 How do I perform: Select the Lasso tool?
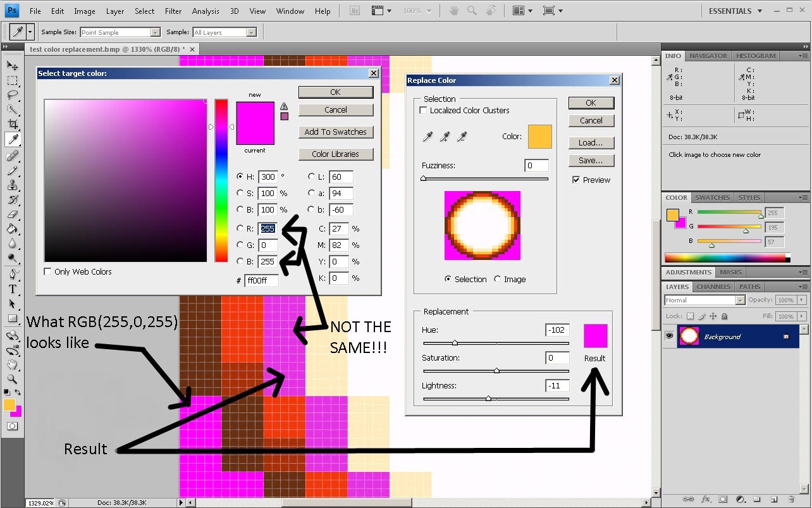(x=13, y=94)
